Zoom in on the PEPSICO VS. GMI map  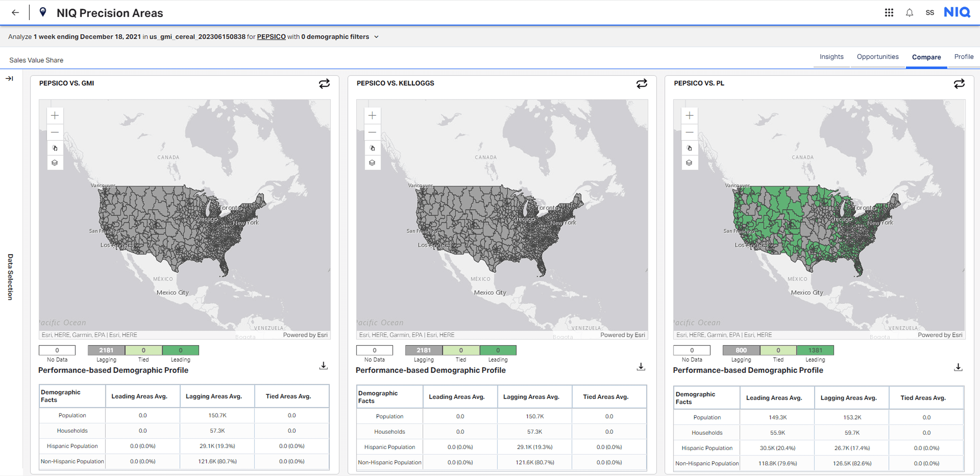click(55, 115)
